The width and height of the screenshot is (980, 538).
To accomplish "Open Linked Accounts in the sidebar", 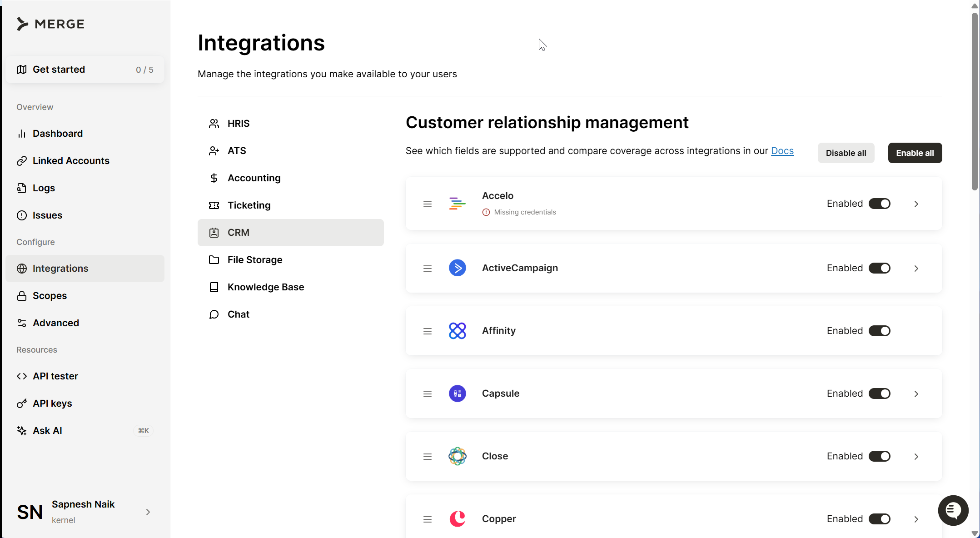I will click(x=71, y=161).
